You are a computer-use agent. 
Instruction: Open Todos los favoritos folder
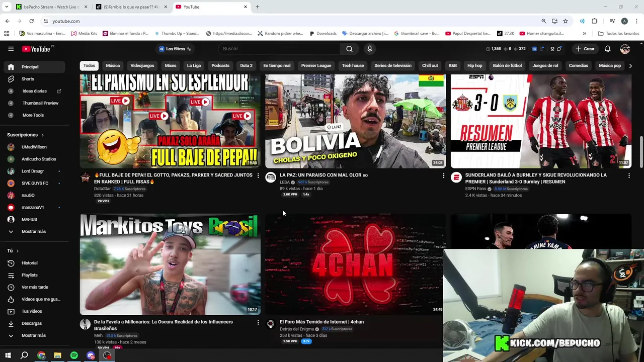pos(618,34)
